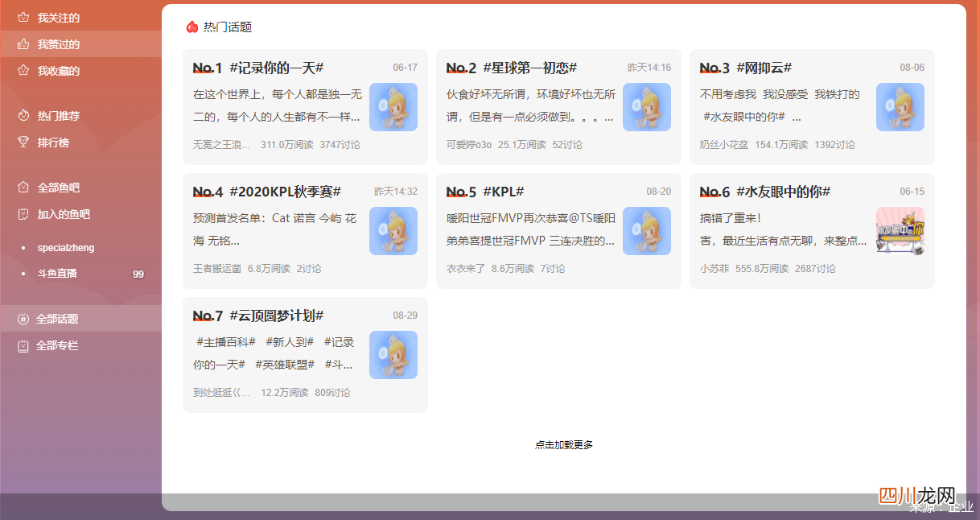Click author 王者搬运菌
The width and height of the screenshot is (980, 520).
217,269
